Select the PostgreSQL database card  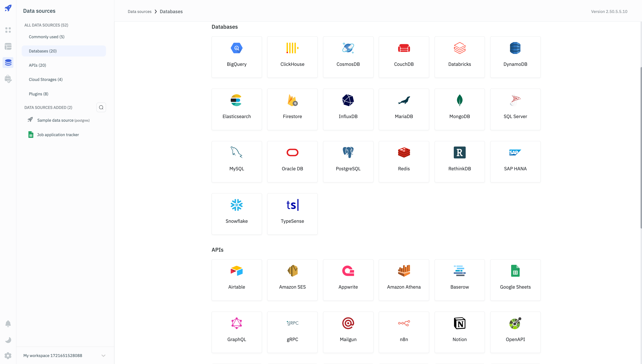[348, 162]
